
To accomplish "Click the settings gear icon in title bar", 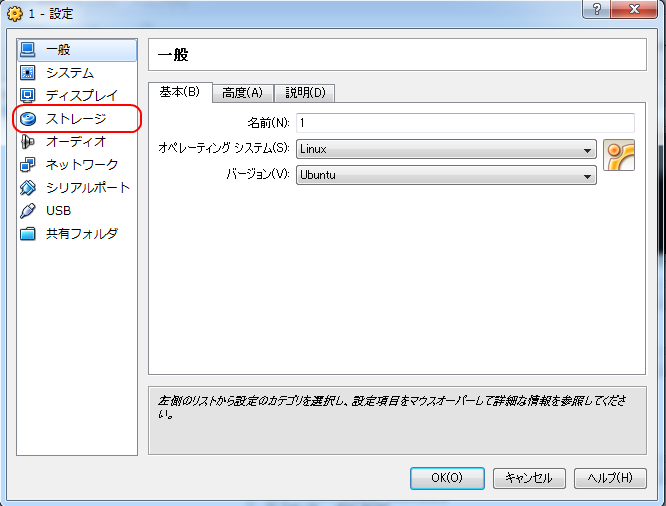I will 15,14.
